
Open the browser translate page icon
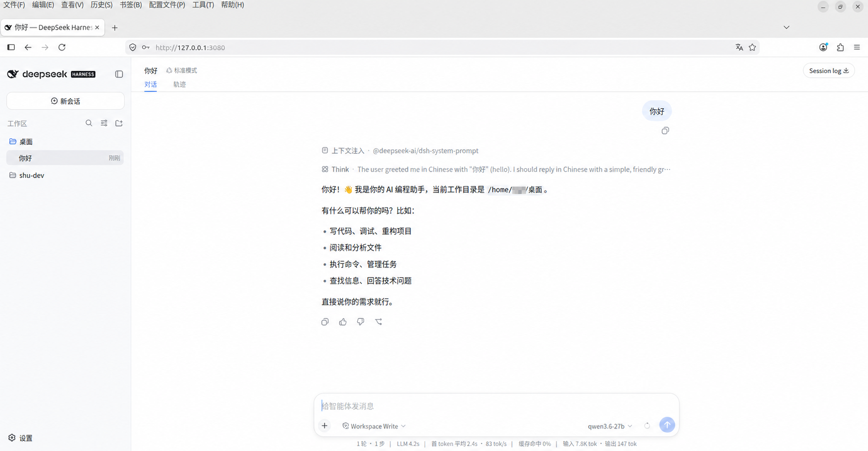coord(739,47)
